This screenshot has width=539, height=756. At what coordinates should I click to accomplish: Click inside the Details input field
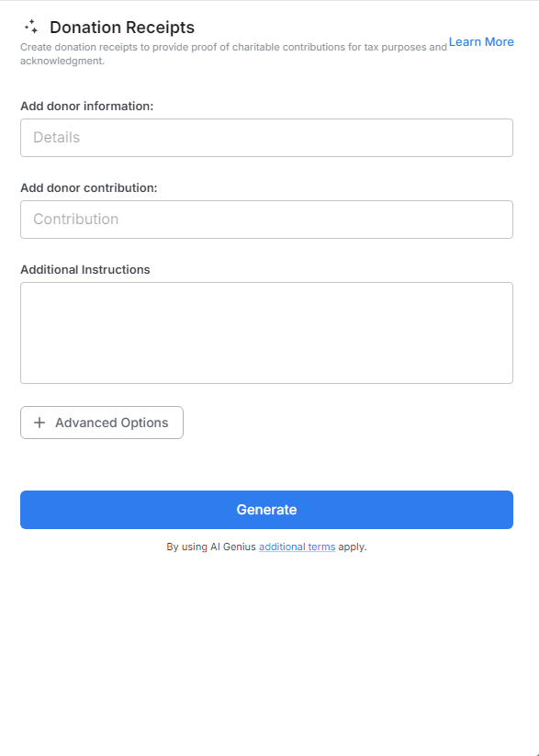pos(266,137)
